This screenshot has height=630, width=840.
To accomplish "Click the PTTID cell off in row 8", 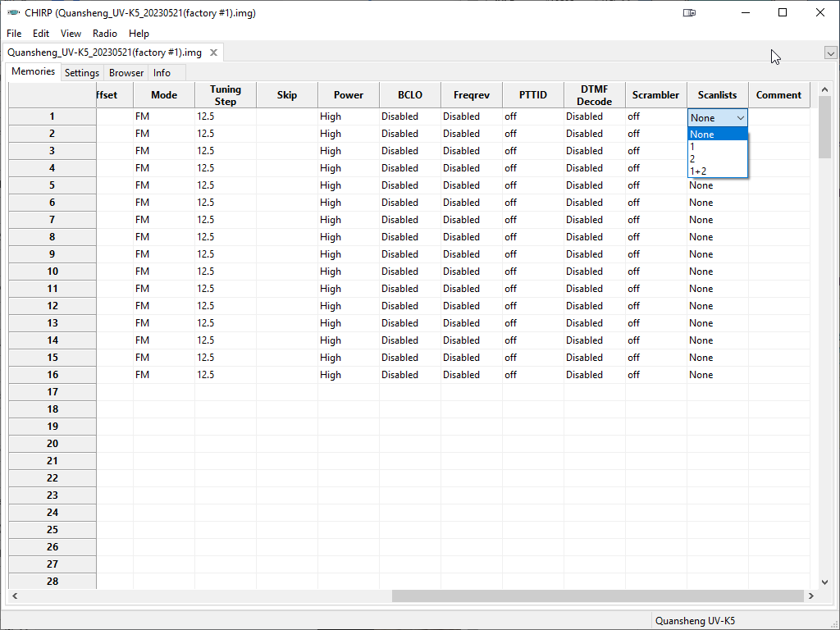I will [x=533, y=237].
